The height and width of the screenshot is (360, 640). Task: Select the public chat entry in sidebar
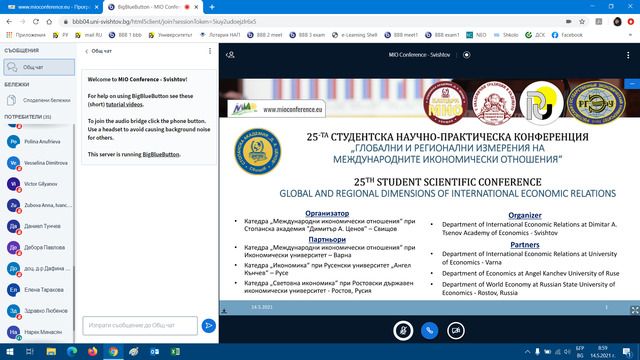click(39, 67)
